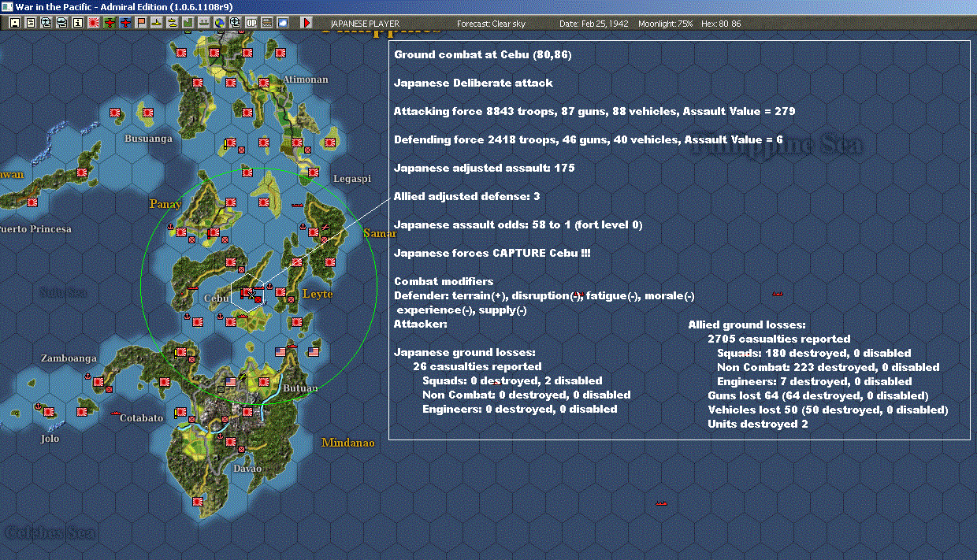Click the Butuan map label
Screen dimensions: 977x560
coord(300,388)
